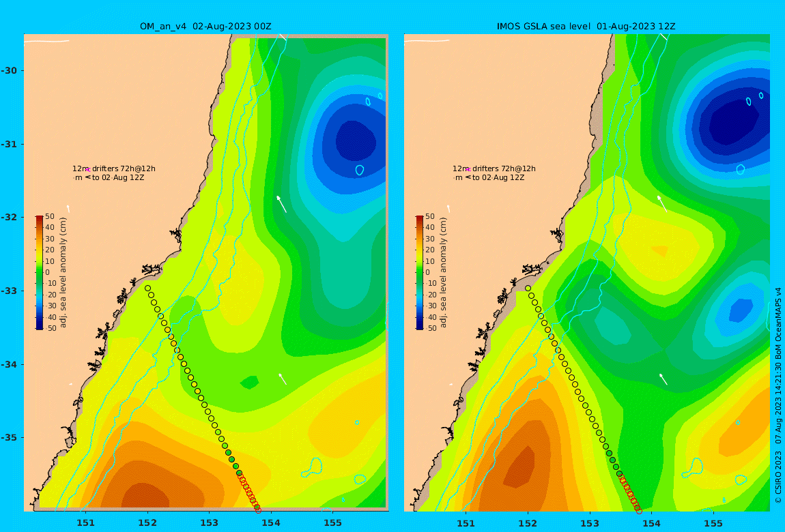Click the sea level colorbar in the left map
This screenshot has width=785, height=532.
click(x=40, y=273)
